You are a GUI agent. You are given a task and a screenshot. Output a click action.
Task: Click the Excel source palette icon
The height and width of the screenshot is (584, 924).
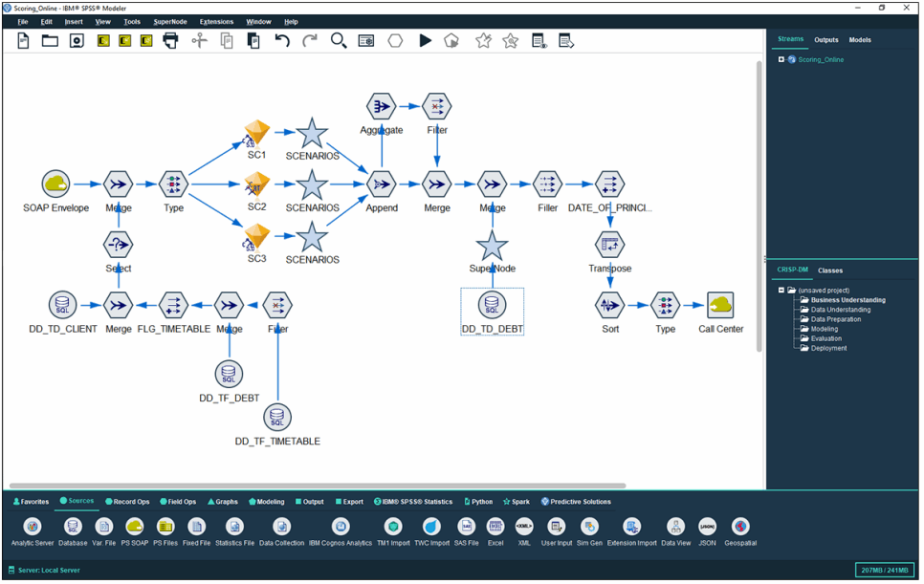pos(495,527)
